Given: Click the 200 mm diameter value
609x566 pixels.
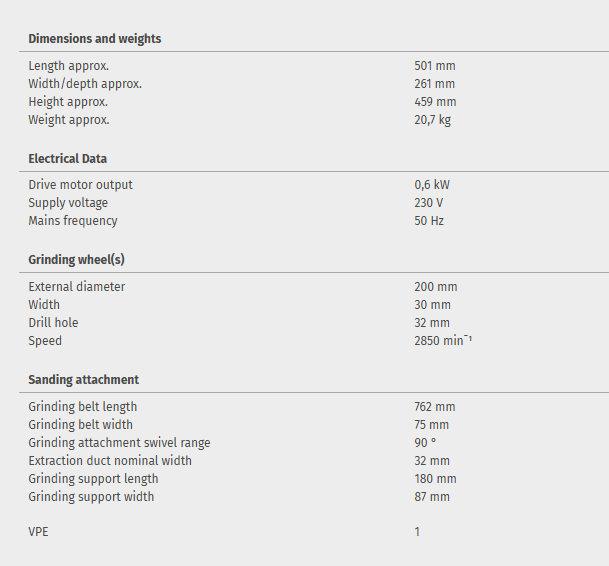Looking at the screenshot, I should point(435,287).
